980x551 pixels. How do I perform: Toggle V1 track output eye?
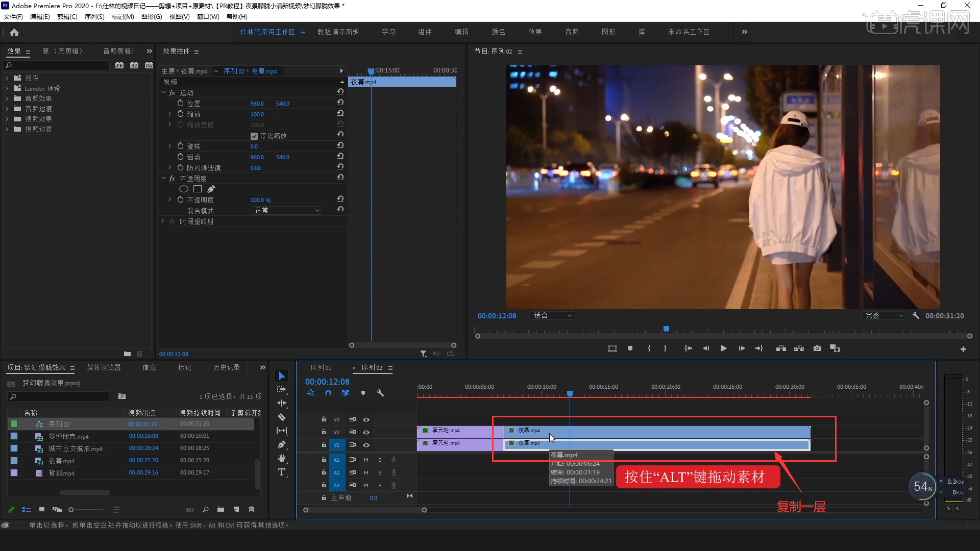pyautogui.click(x=366, y=445)
